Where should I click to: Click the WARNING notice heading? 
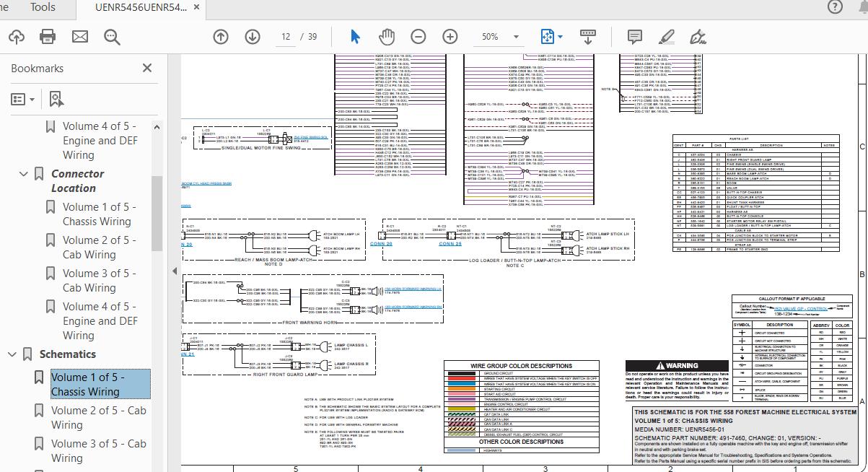coord(676,366)
